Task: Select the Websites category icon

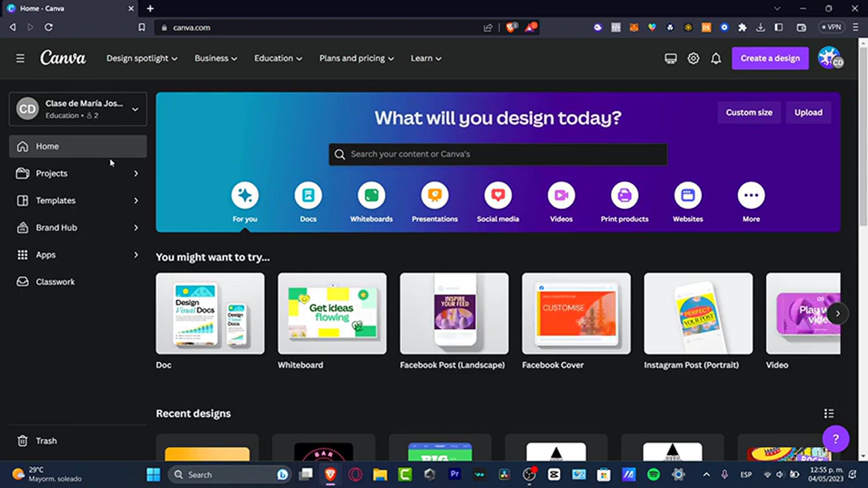Action: (x=688, y=195)
